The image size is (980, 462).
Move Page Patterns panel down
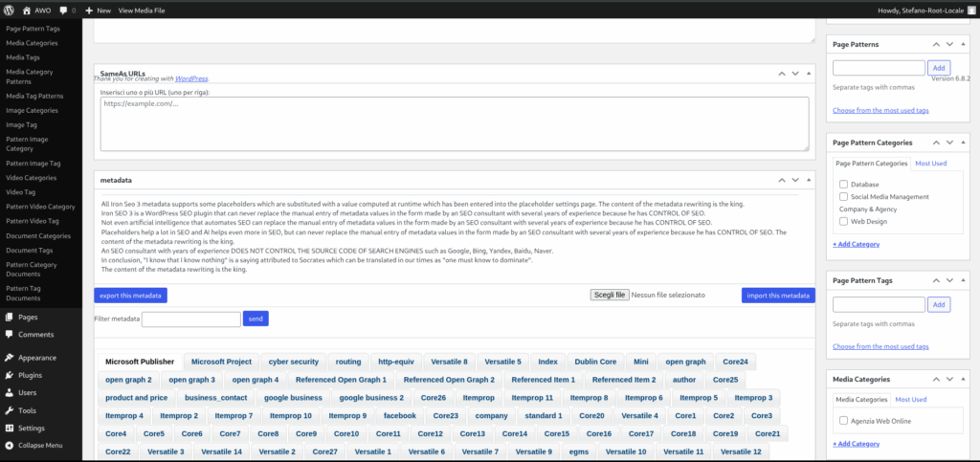(949, 44)
